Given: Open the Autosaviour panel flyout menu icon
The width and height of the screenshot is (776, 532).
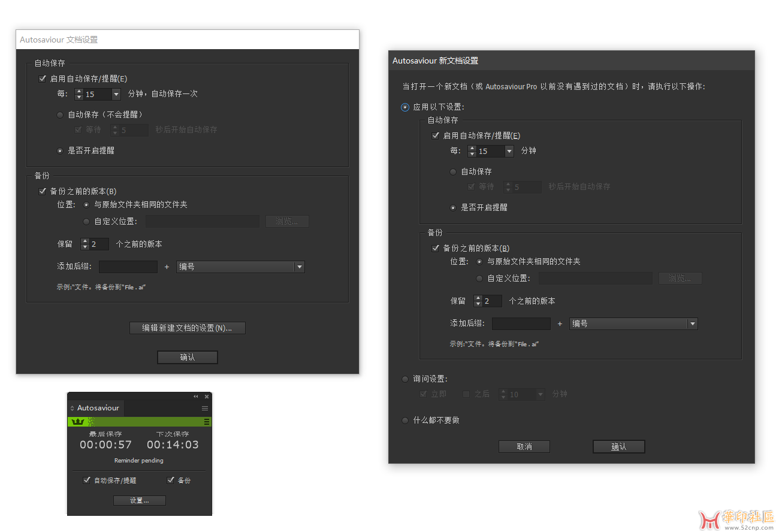Looking at the screenshot, I should click(205, 408).
